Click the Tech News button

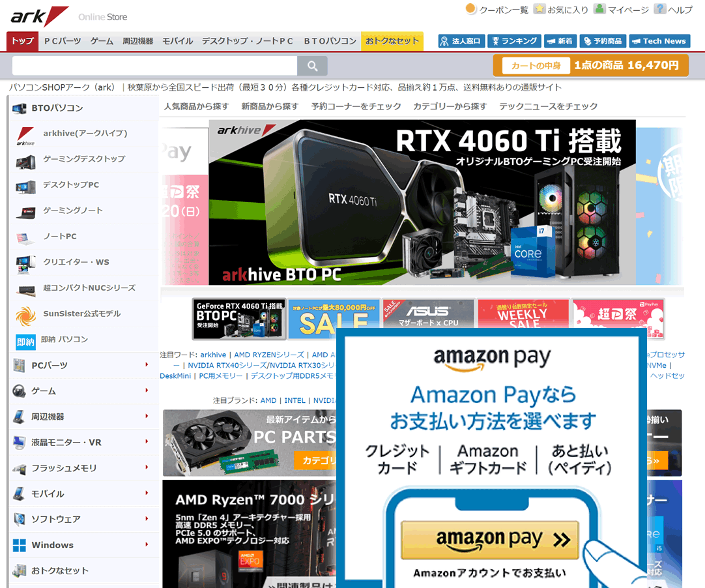click(x=659, y=41)
